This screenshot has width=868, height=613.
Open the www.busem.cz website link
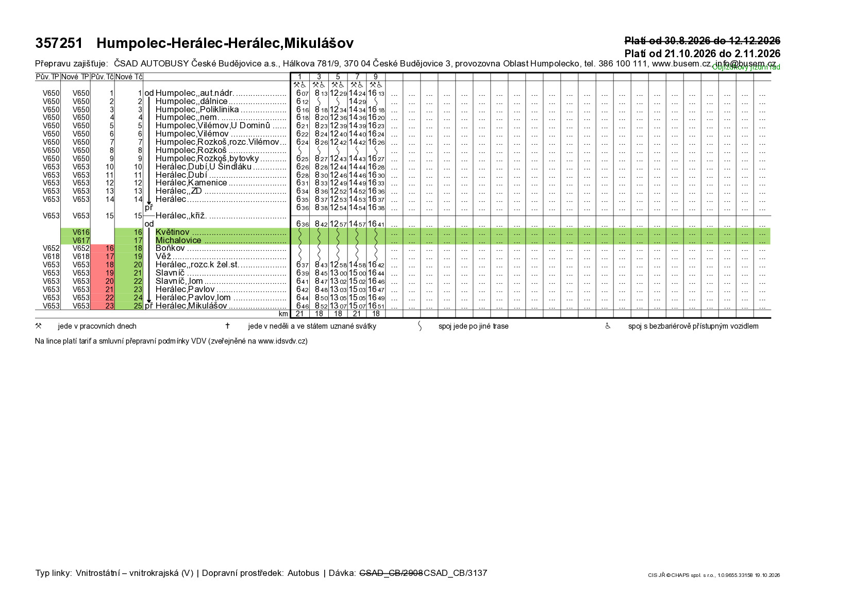pyautogui.click(x=681, y=64)
